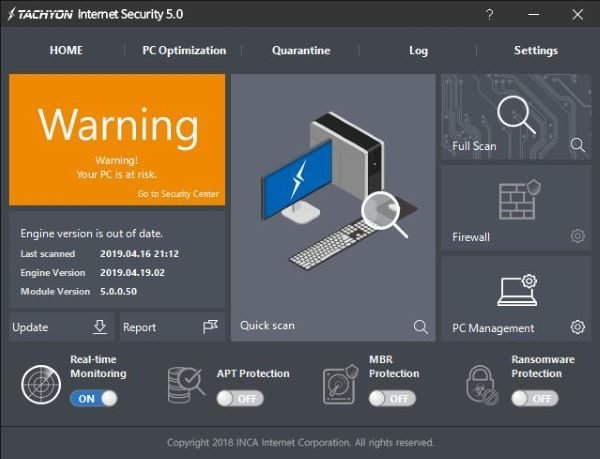This screenshot has height=459, width=600.
Task: Click the Real-time Monitoring label
Action: tap(98, 366)
